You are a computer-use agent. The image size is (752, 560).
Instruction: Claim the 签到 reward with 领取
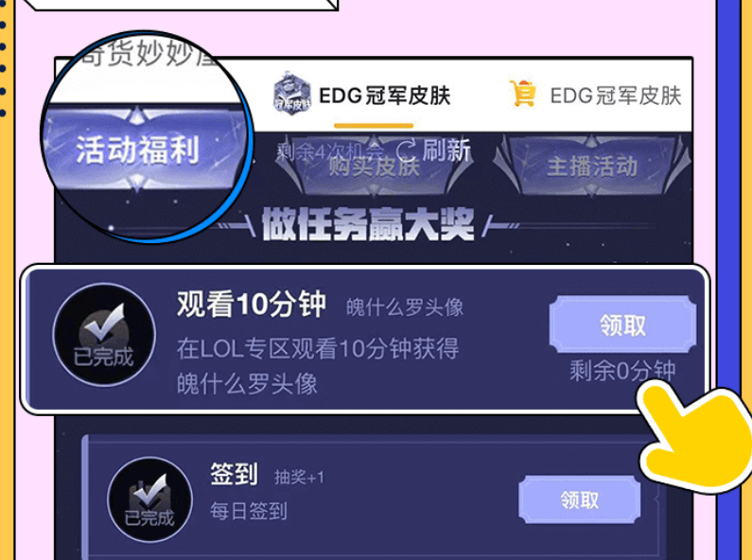[579, 500]
